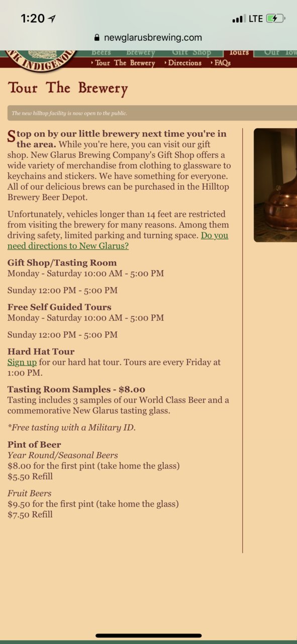Tap the arrow bullet before FAQs
The width and height of the screenshot is (297, 644).
pos(212,63)
